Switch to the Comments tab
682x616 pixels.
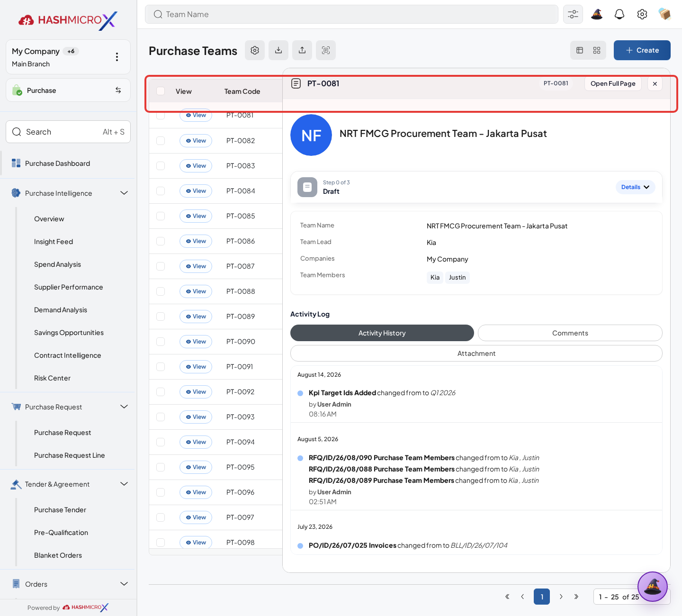point(570,333)
